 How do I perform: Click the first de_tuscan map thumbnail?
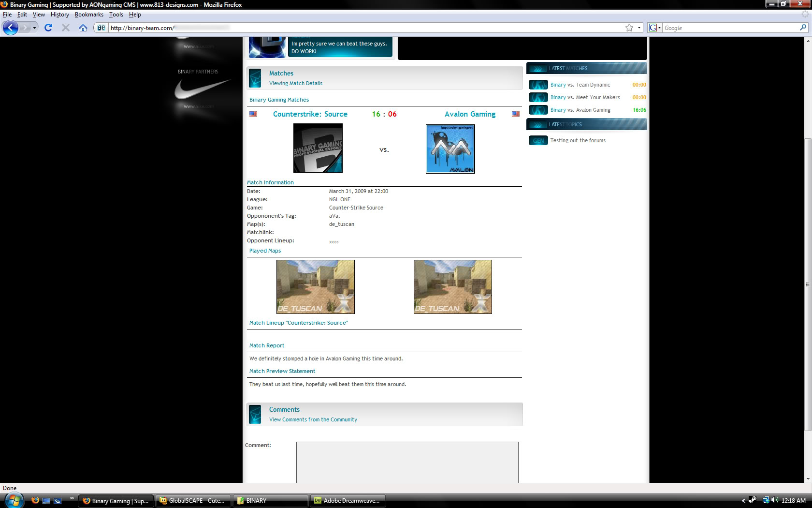(x=316, y=287)
